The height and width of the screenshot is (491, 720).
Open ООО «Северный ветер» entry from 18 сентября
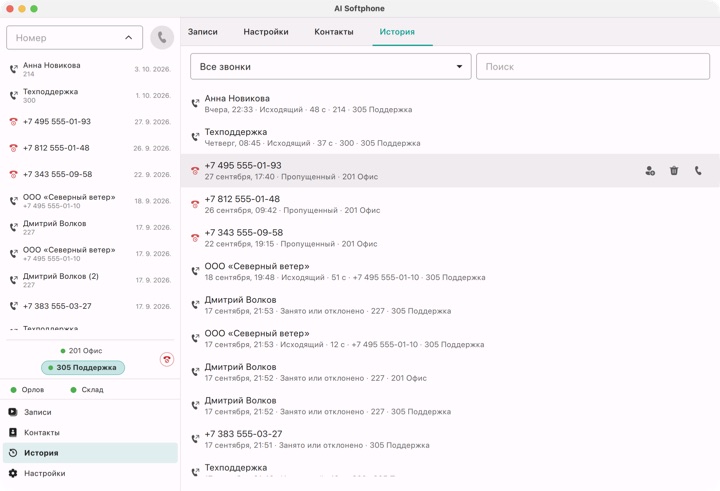450,271
